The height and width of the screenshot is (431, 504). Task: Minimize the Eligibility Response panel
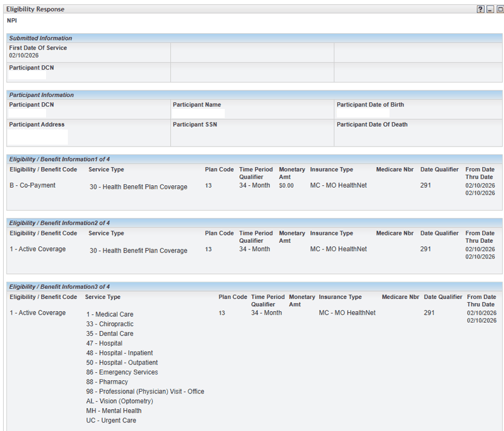[x=490, y=9]
